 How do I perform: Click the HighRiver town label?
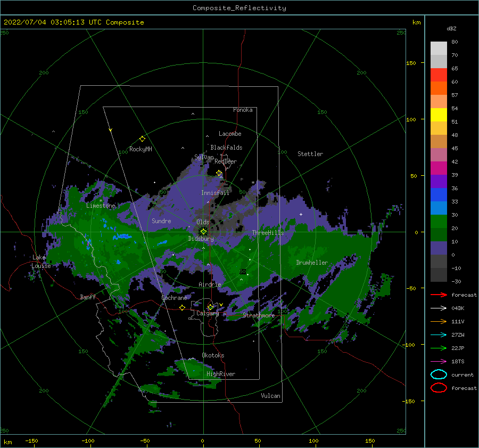221,374
